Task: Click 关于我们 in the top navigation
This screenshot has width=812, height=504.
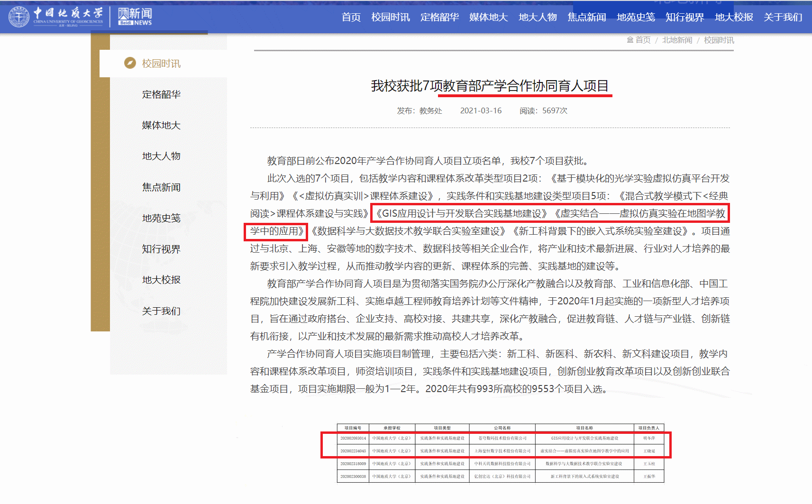Action: coord(783,17)
